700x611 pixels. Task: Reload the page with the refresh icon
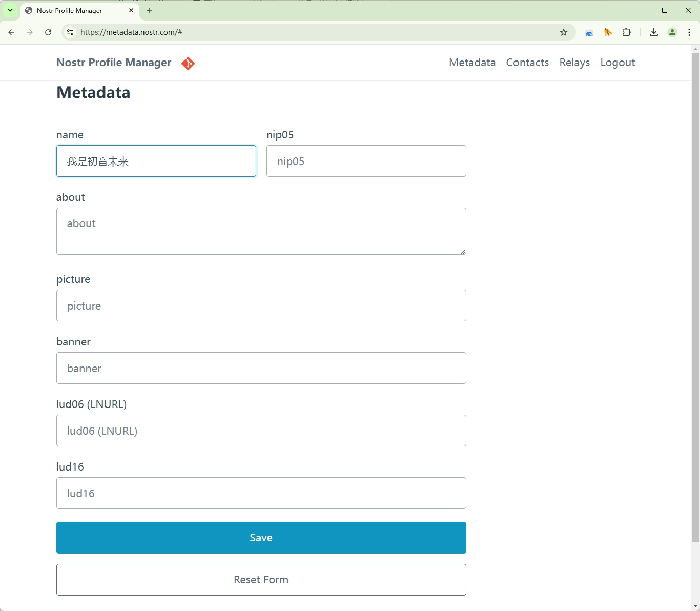(48, 32)
